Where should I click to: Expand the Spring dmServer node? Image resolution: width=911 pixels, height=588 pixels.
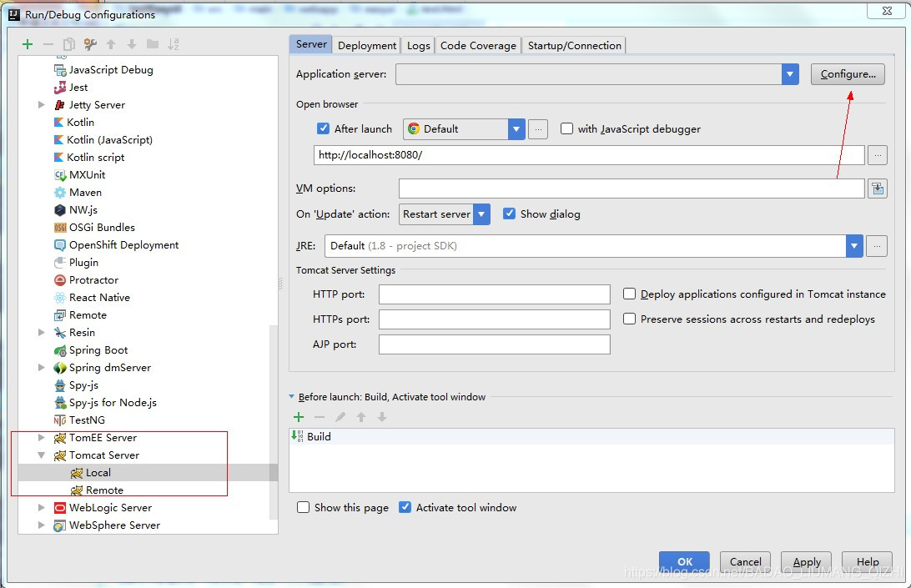click(41, 367)
